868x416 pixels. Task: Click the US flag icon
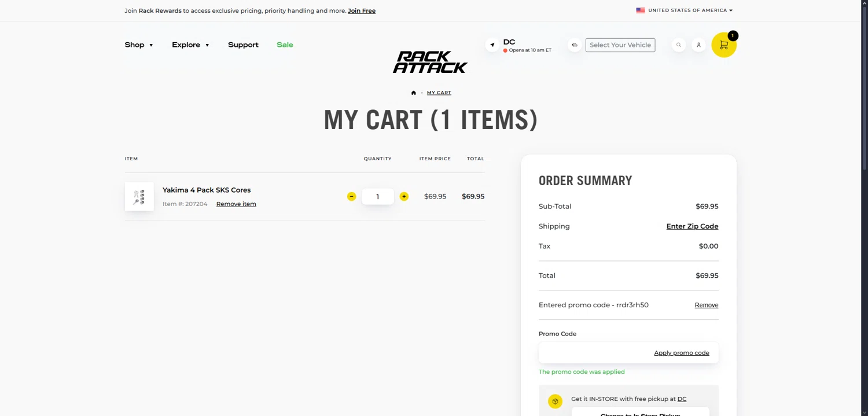tap(641, 10)
